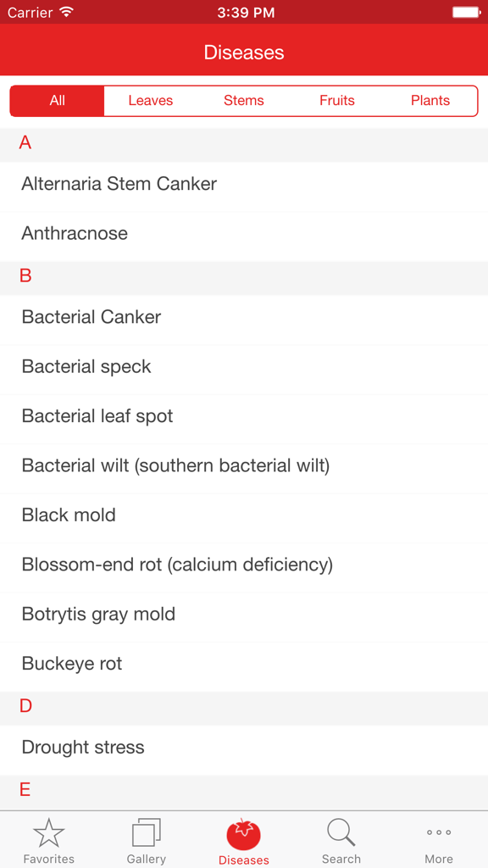Switch to the Fruits filter tab
The width and height of the screenshot is (488, 868).
[x=337, y=100]
